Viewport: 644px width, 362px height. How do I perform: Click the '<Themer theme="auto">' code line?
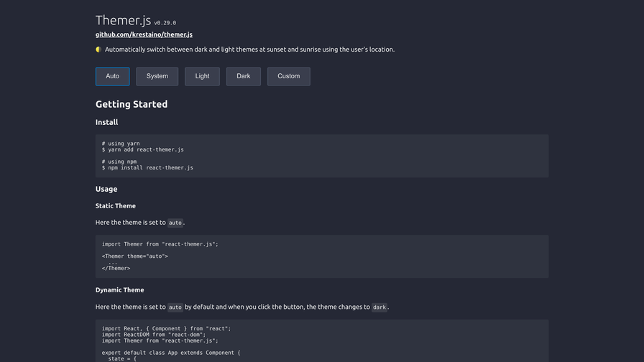point(134,256)
